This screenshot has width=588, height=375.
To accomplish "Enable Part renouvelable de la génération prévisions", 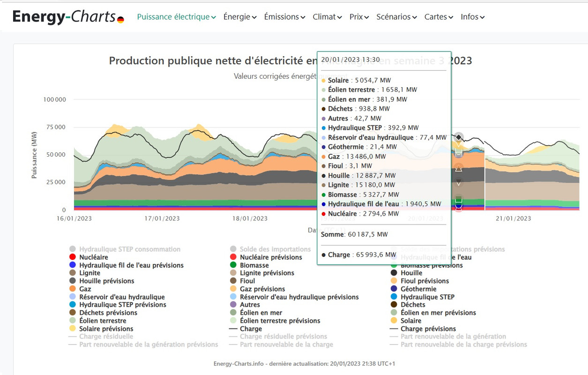I will coord(144,345).
